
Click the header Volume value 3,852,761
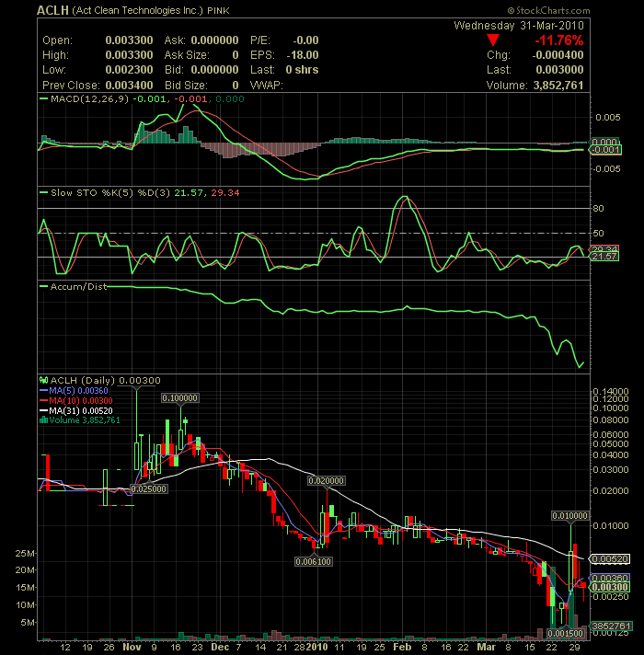(558, 86)
